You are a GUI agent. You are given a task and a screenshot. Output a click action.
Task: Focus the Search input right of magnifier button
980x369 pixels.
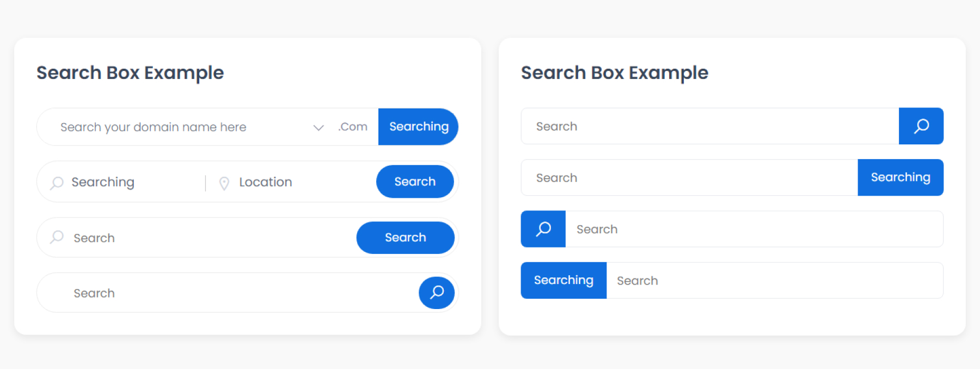click(751, 229)
